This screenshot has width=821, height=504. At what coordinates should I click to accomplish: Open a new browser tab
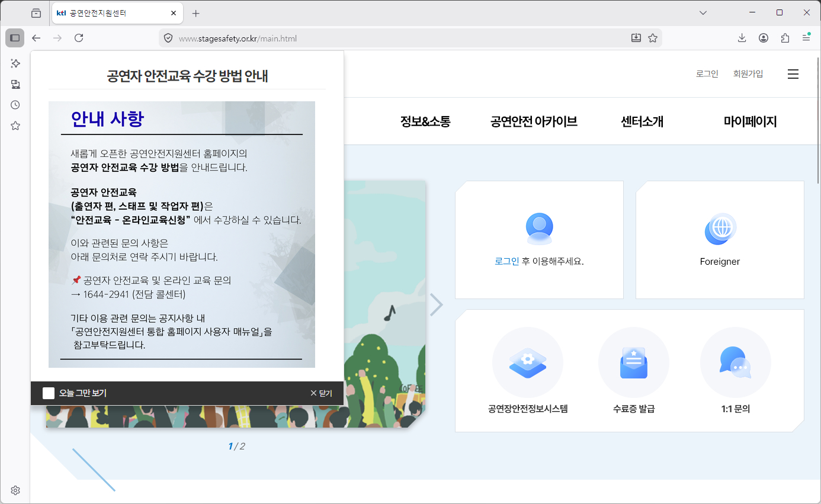[x=196, y=13]
